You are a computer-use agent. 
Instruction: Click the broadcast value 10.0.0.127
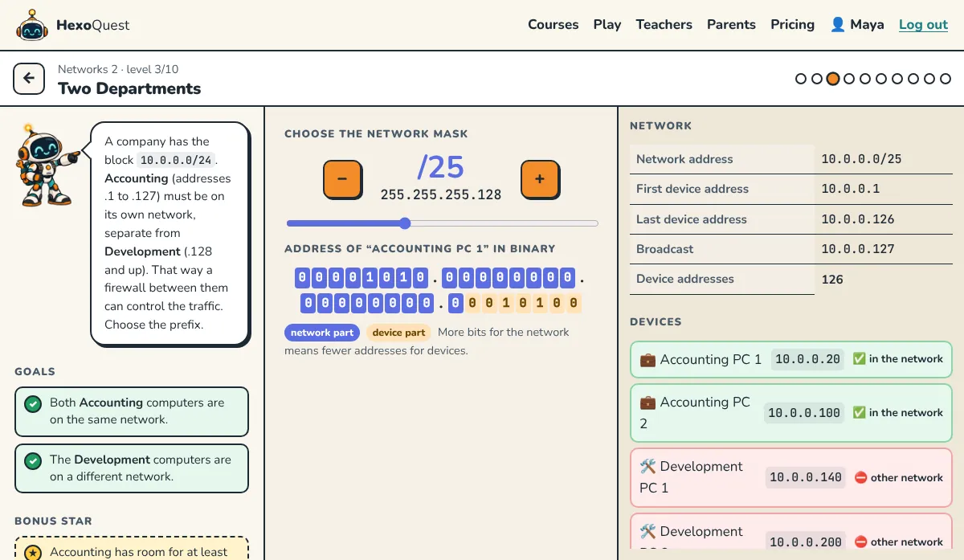(x=858, y=249)
